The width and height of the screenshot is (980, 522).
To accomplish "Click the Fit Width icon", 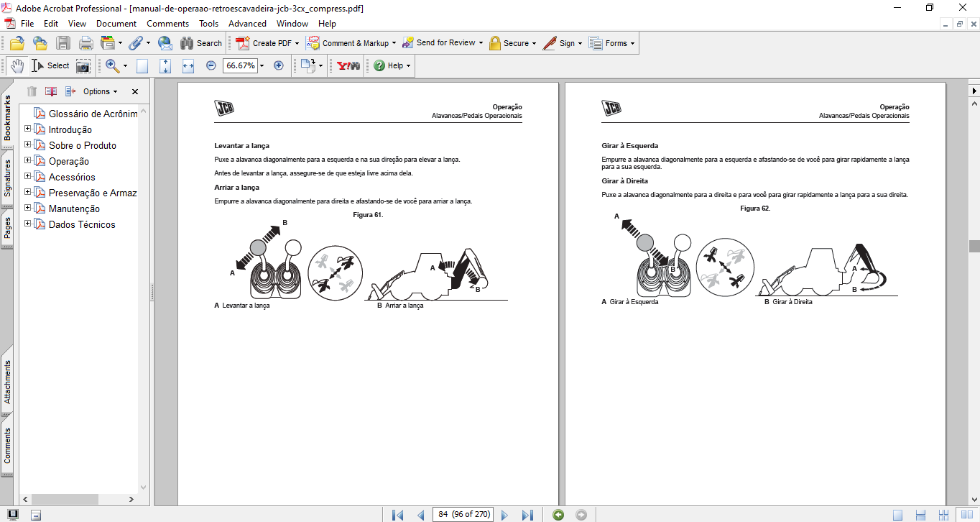I will tap(188, 65).
